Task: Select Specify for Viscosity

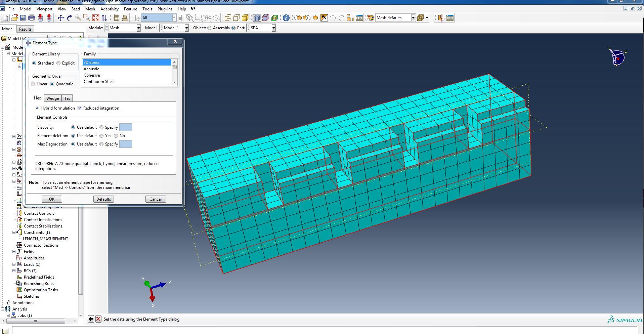Action: click(101, 127)
